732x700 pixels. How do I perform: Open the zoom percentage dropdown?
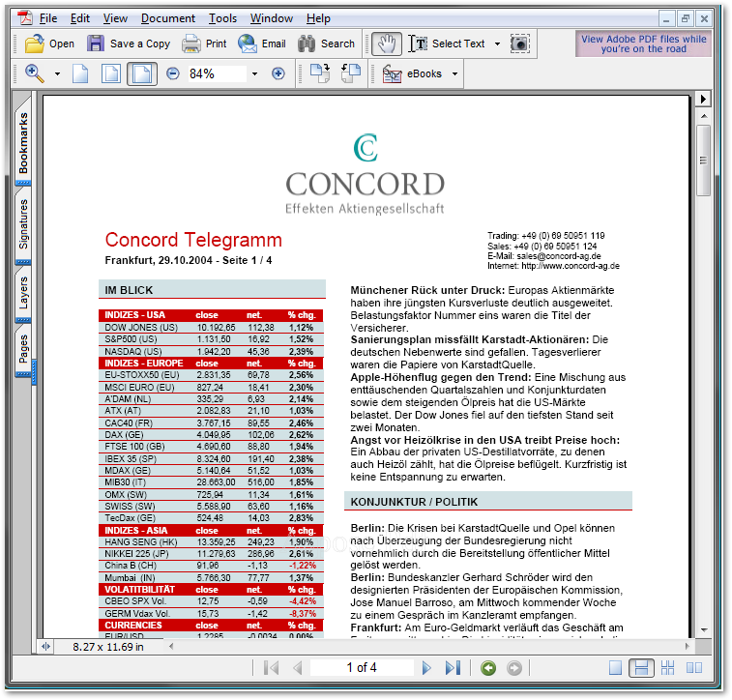[254, 73]
